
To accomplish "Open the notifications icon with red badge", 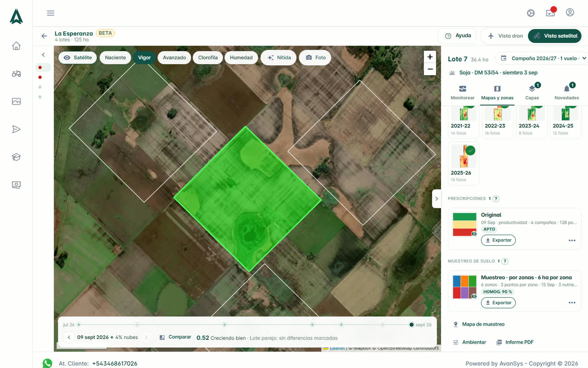I will [550, 12].
